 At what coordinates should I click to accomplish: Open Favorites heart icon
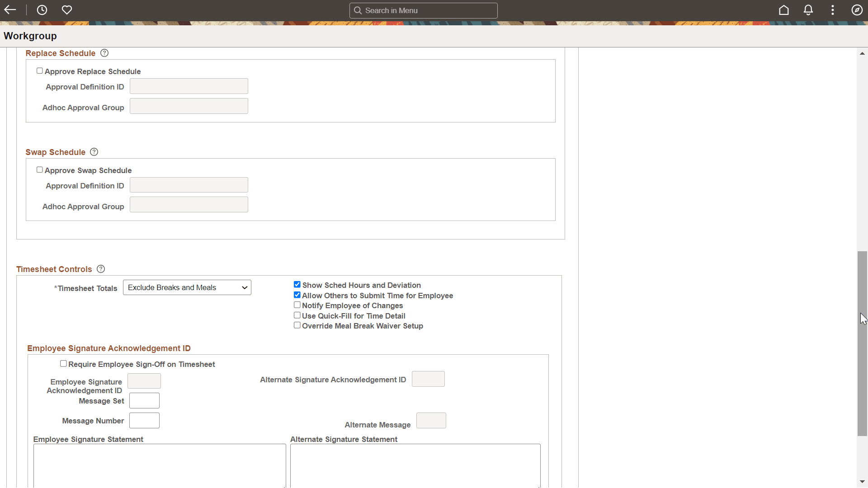coord(67,10)
